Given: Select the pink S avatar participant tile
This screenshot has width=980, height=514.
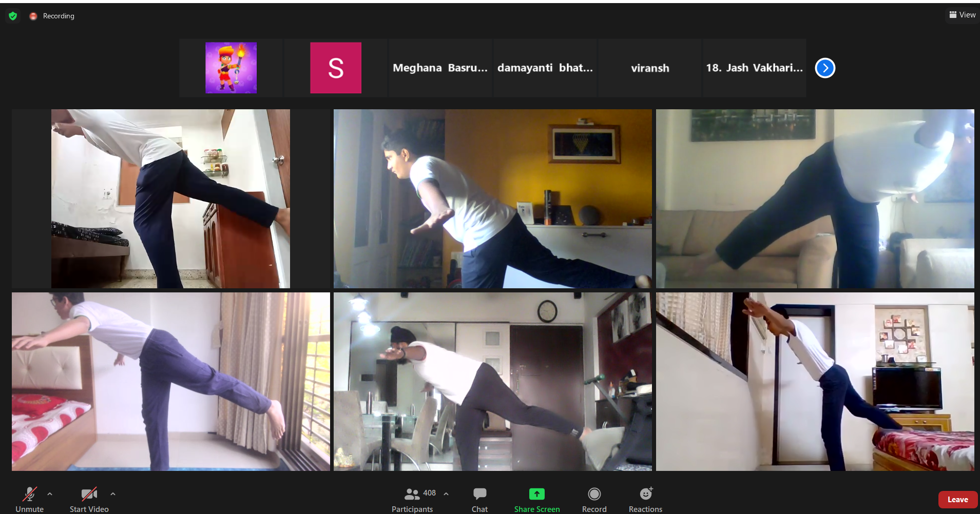Looking at the screenshot, I should pos(336,68).
